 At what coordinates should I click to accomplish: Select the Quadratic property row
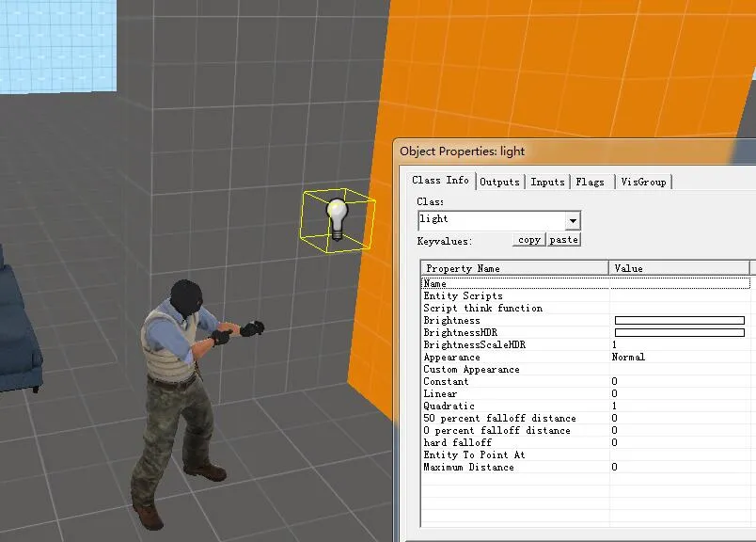[x=586, y=406]
